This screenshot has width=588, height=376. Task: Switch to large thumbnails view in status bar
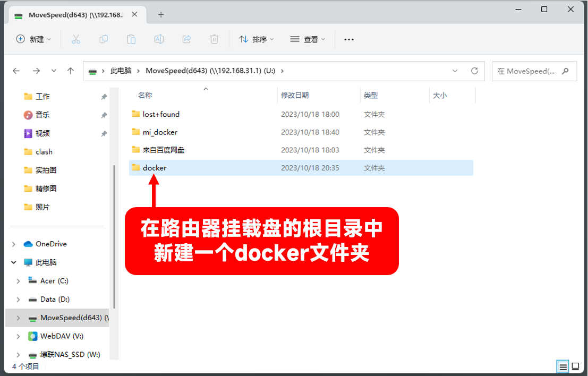click(x=575, y=366)
